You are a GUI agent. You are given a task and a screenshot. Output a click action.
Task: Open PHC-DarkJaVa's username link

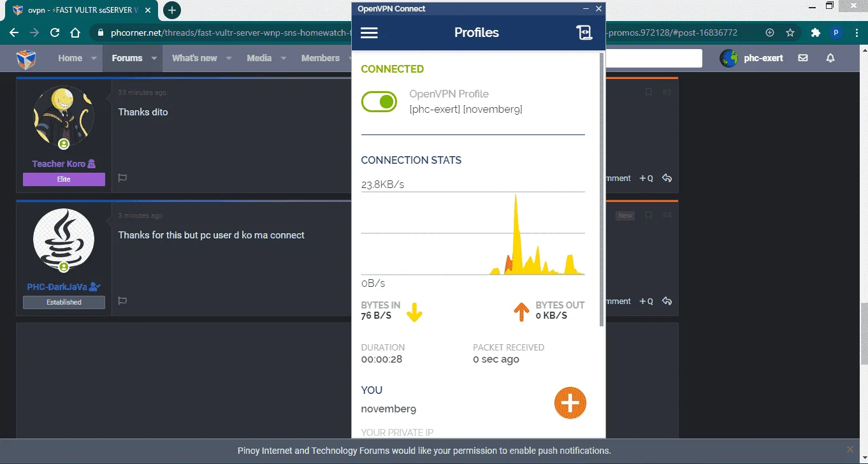tap(57, 287)
